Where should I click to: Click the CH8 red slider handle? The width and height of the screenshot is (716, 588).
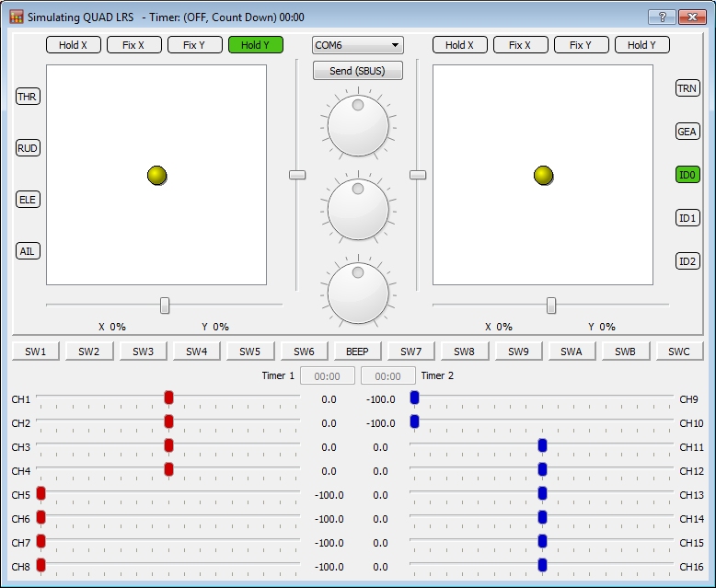click(40, 565)
